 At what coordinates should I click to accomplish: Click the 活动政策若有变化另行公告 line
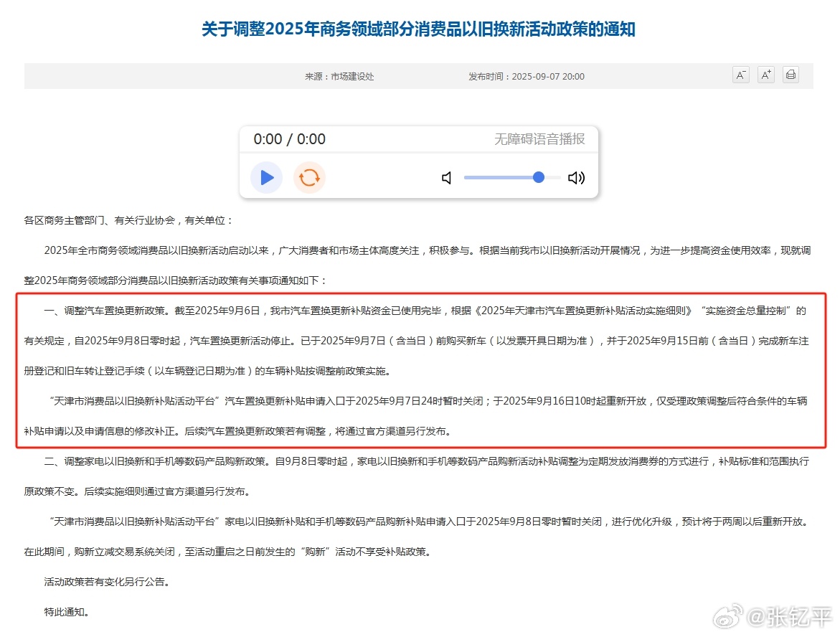point(108,582)
